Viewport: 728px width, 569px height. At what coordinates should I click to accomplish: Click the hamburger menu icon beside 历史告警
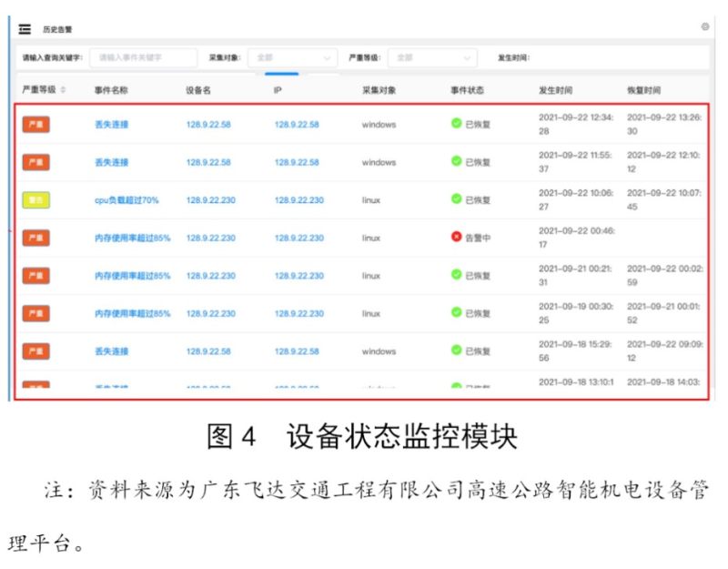click(25, 29)
